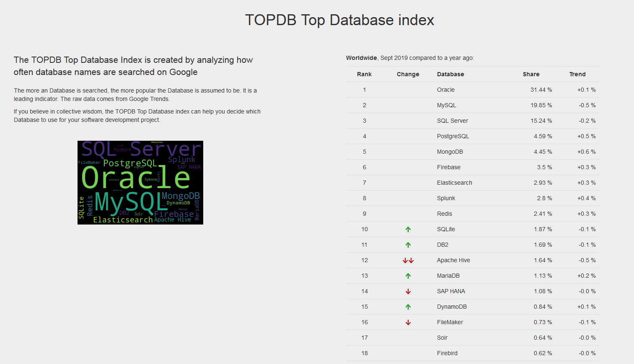
Task: Select PostgreSQL in the table
Action: (453, 136)
